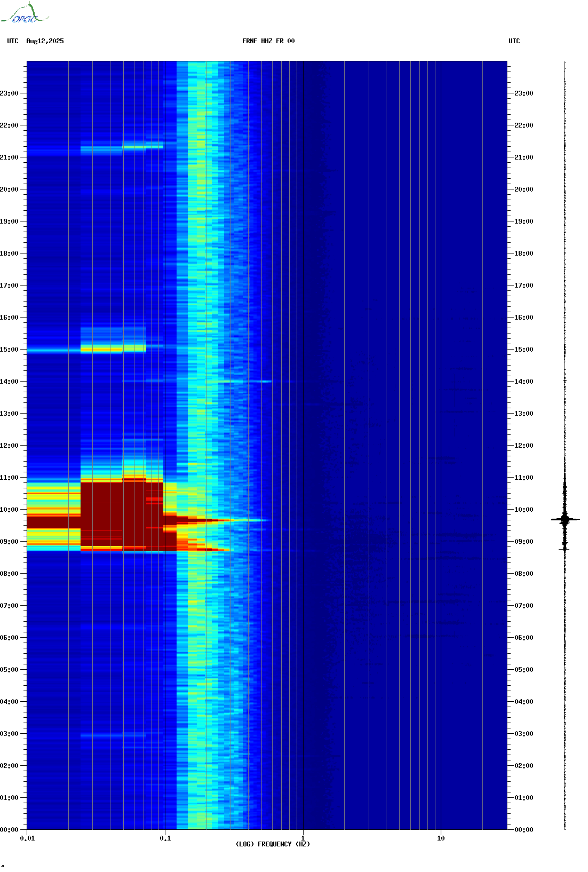Click the right-axis 02:00 time label
588x872 pixels.
coord(524,766)
